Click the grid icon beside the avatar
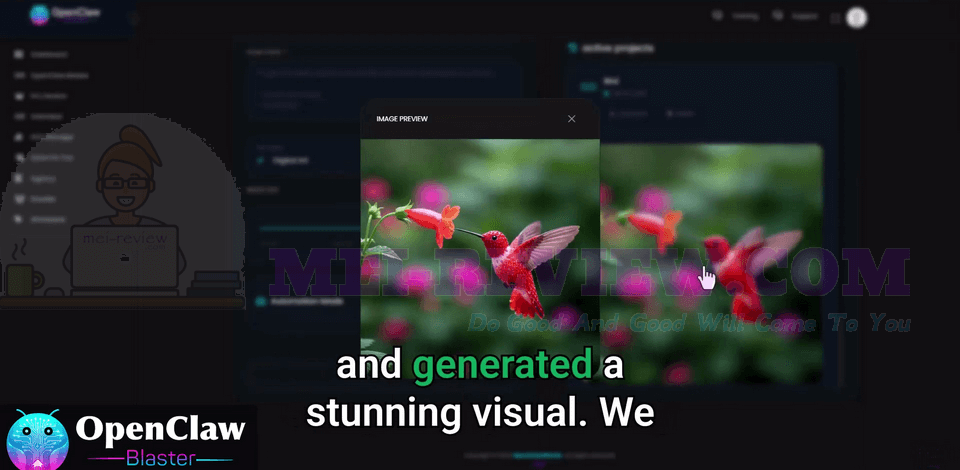 [x=835, y=18]
